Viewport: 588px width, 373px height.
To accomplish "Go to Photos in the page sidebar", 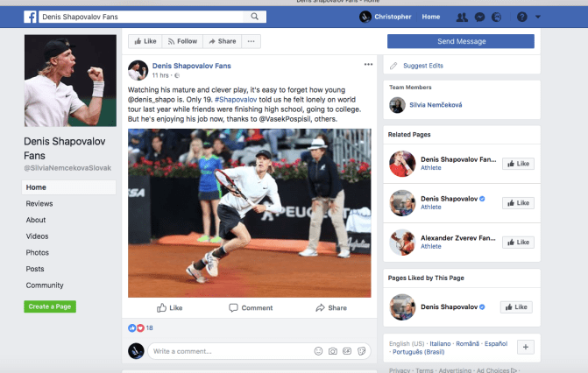I will (x=38, y=252).
